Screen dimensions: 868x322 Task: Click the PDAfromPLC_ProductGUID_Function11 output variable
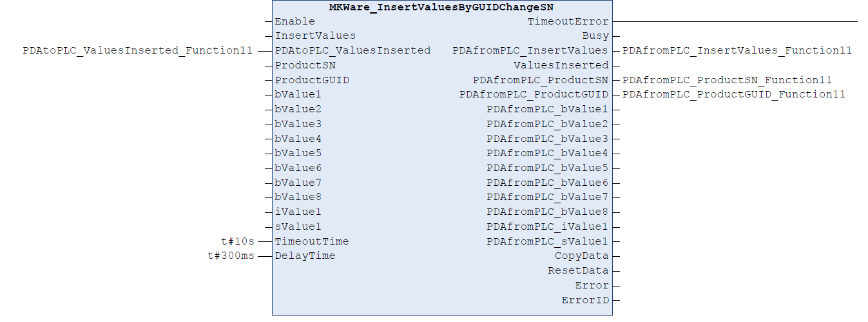(x=734, y=94)
